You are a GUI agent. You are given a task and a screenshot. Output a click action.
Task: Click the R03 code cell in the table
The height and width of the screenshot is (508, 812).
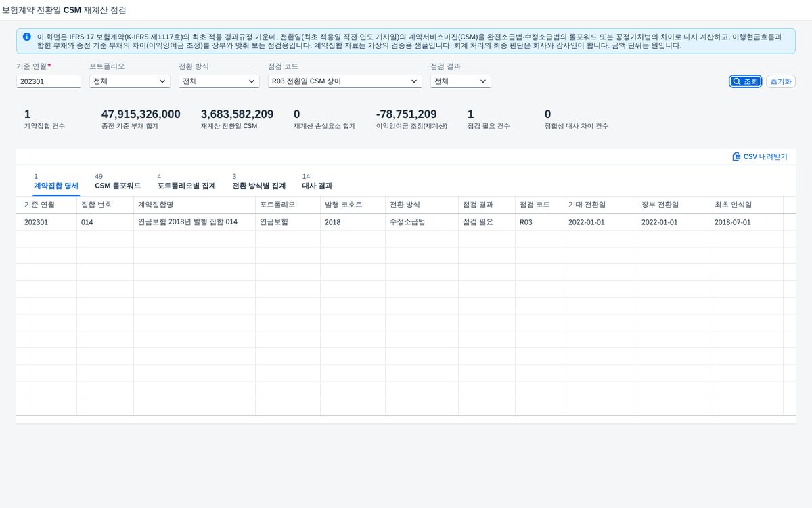click(x=540, y=222)
